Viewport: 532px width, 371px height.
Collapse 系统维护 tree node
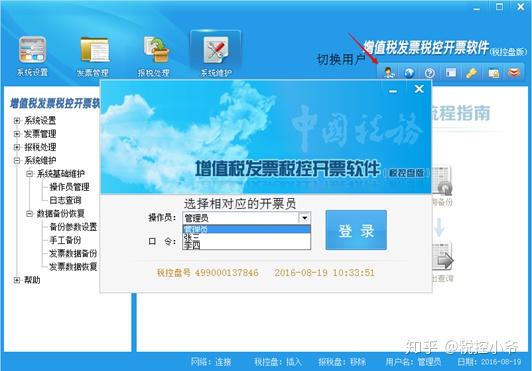click(x=17, y=160)
